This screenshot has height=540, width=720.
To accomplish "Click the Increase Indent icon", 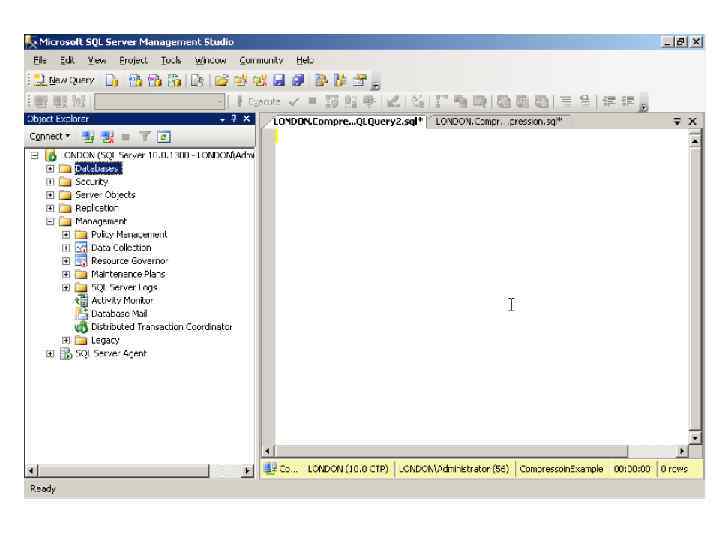I will (628, 101).
